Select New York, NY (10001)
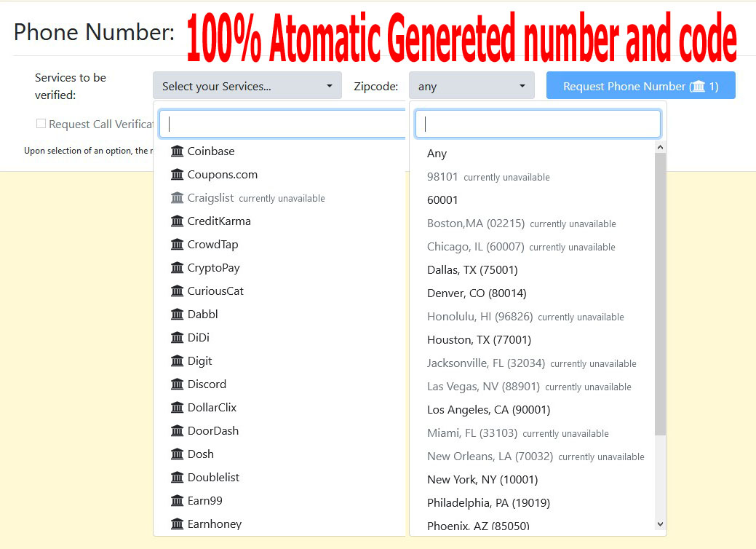 482,480
